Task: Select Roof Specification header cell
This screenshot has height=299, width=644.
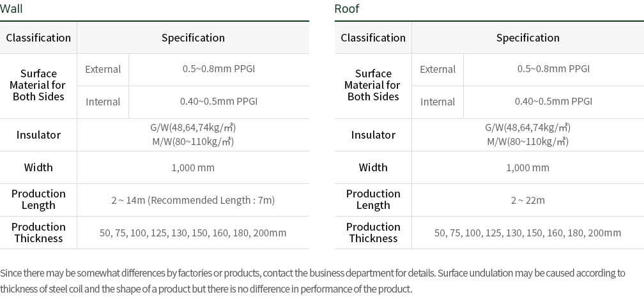Action: click(528, 37)
